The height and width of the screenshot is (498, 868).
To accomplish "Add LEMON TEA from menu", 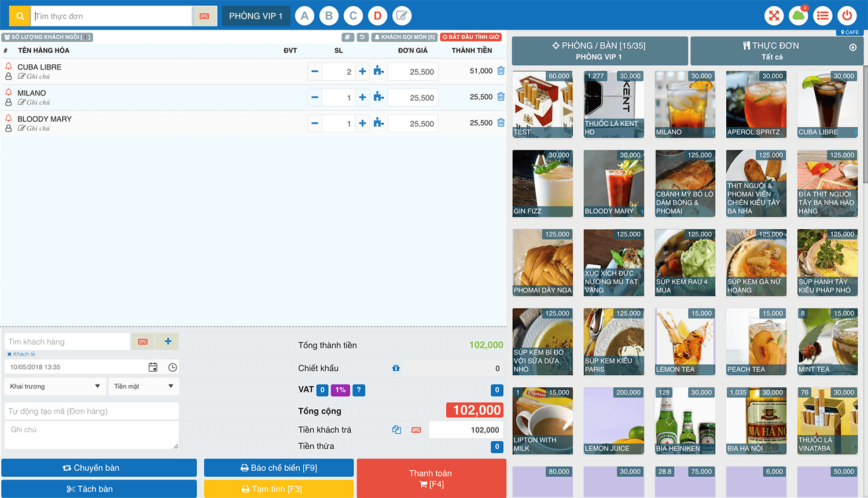I will click(x=685, y=342).
